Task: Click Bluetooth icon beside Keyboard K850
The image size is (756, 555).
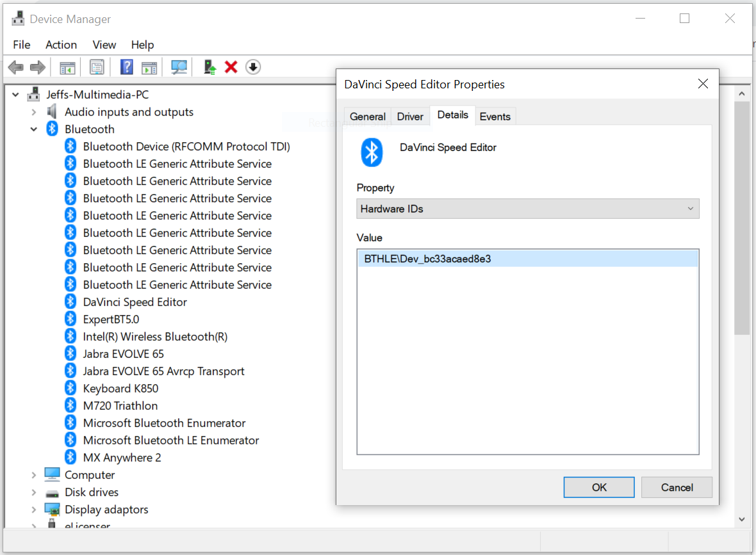Action: pyautogui.click(x=70, y=389)
